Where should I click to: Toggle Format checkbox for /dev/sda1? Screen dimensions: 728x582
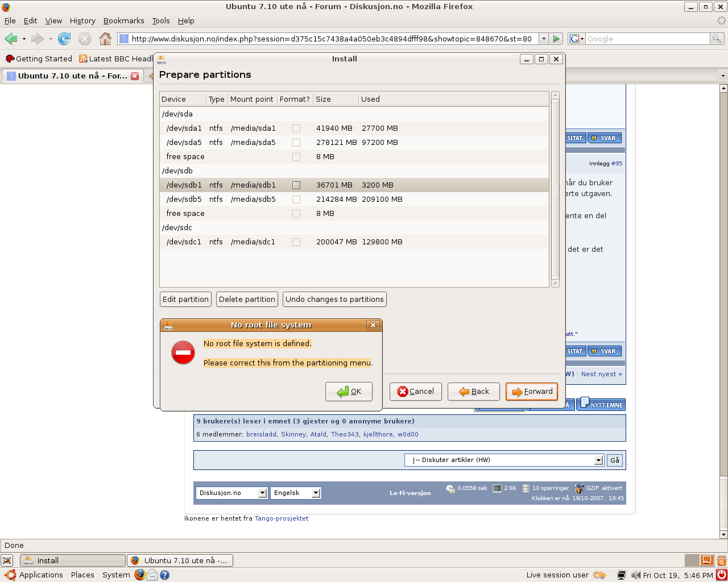(x=296, y=128)
